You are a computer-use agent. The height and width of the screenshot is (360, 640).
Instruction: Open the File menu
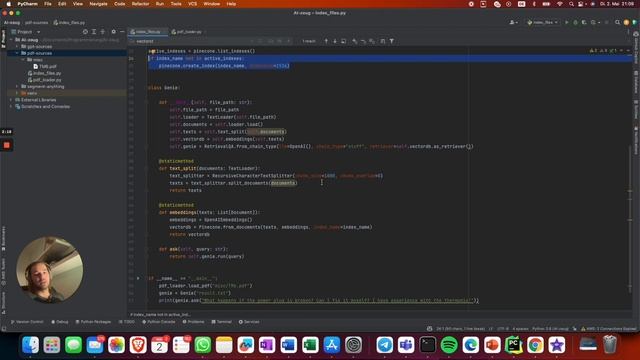point(48,4)
